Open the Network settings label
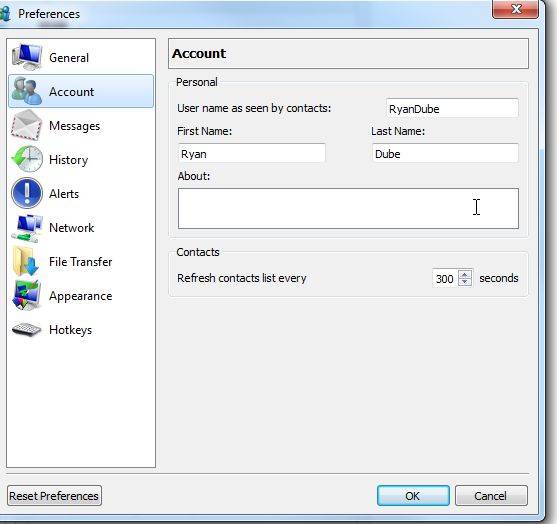The height and width of the screenshot is (524, 557). tap(72, 228)
